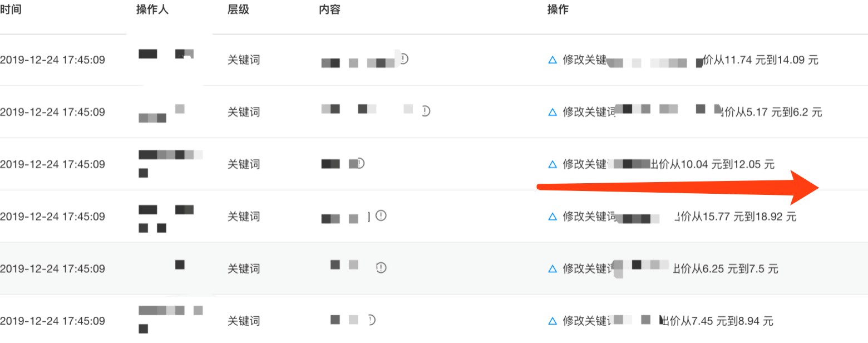Expand the blue triangle beside the 10.04 bid change
Viewport: 868px width, 343px height.
click(553, 165)
